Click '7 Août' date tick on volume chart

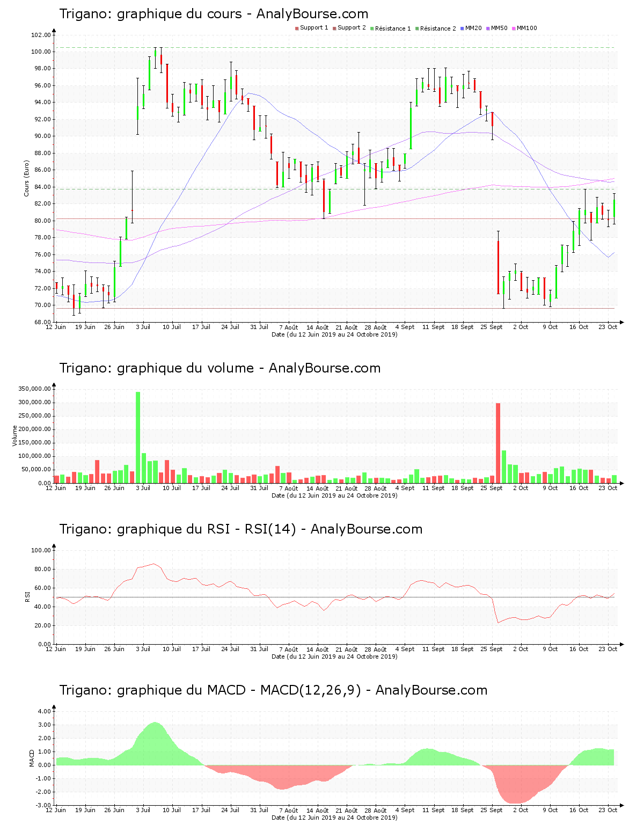289,488
